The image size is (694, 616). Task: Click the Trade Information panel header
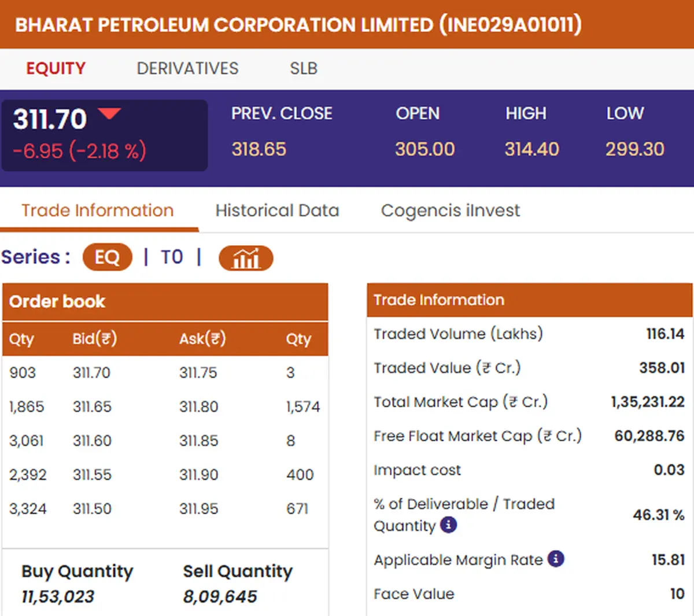530,300
